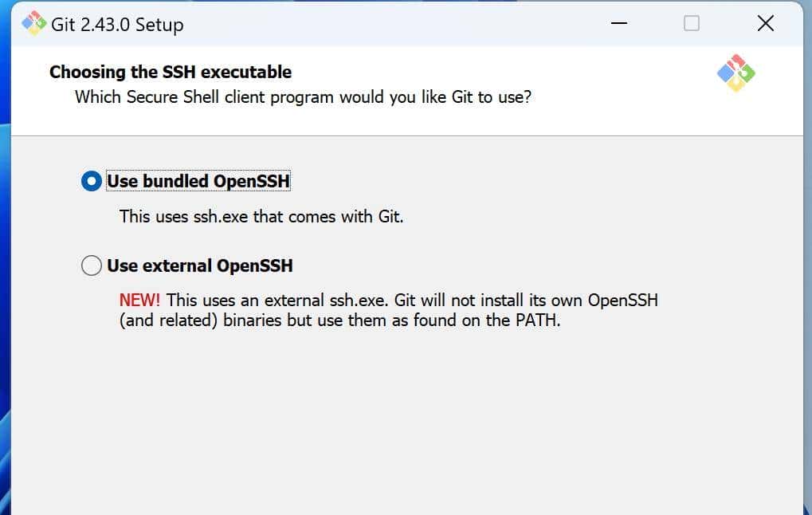This screenshot has height=515, width=812.
Task: Maximize the Git Setup window
Action: tap(690, 24)
